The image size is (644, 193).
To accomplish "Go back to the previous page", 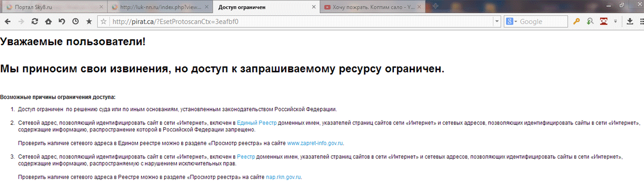I will [7, 21].
